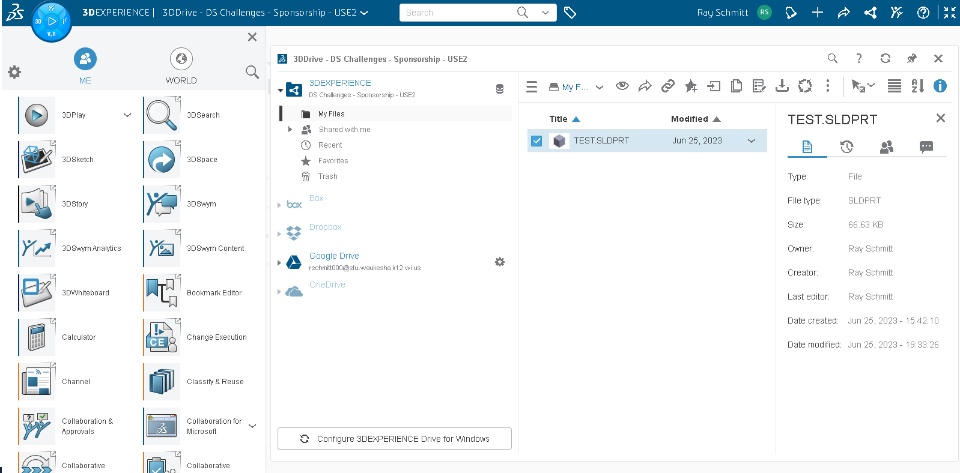Launch the 3DWhiteboard app

click(36, 292)
